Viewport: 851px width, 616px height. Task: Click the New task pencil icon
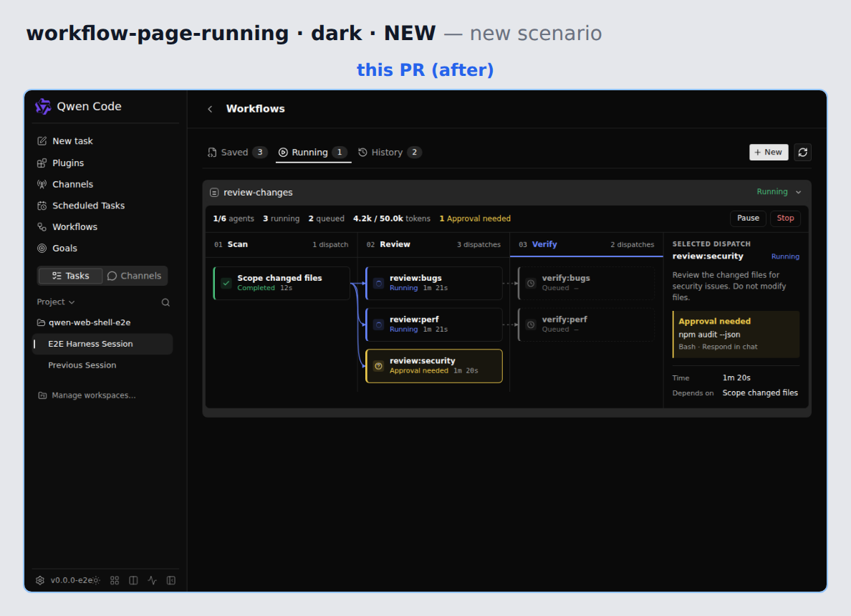tap(42, 141)
